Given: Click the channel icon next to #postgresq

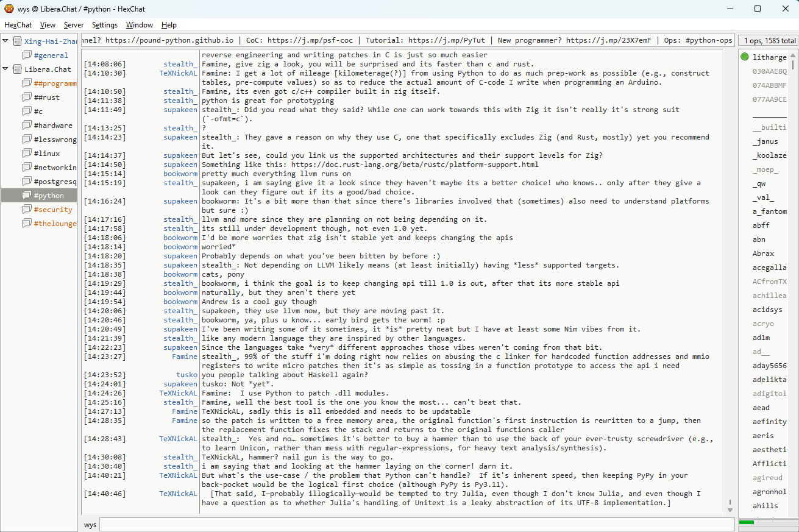Looking at the screenshot, I should [27, 182].
